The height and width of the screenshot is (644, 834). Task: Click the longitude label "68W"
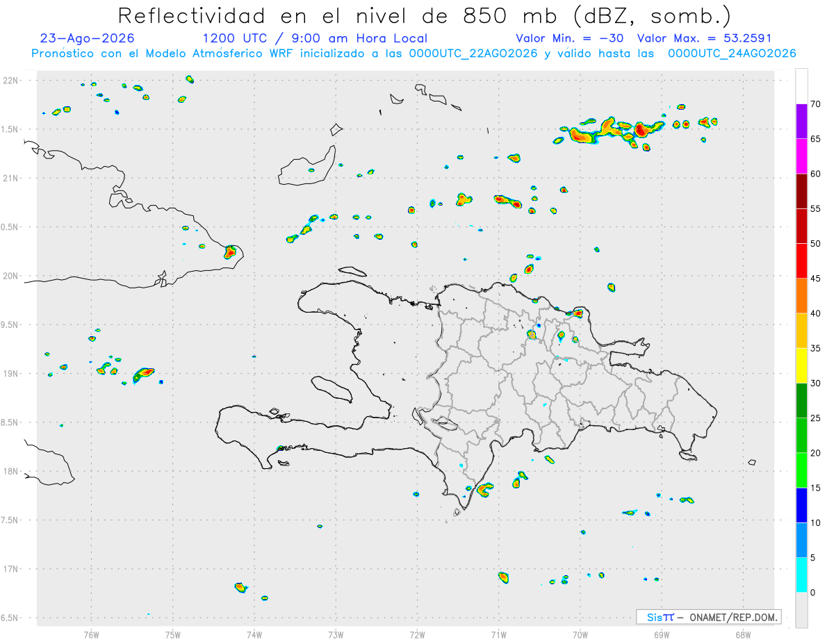coord(743,634)
